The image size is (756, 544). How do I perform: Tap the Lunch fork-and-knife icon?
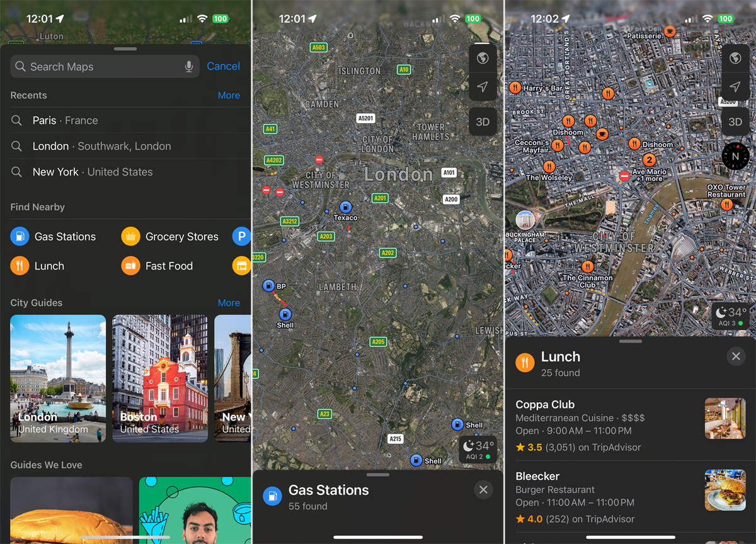(20, 266)
